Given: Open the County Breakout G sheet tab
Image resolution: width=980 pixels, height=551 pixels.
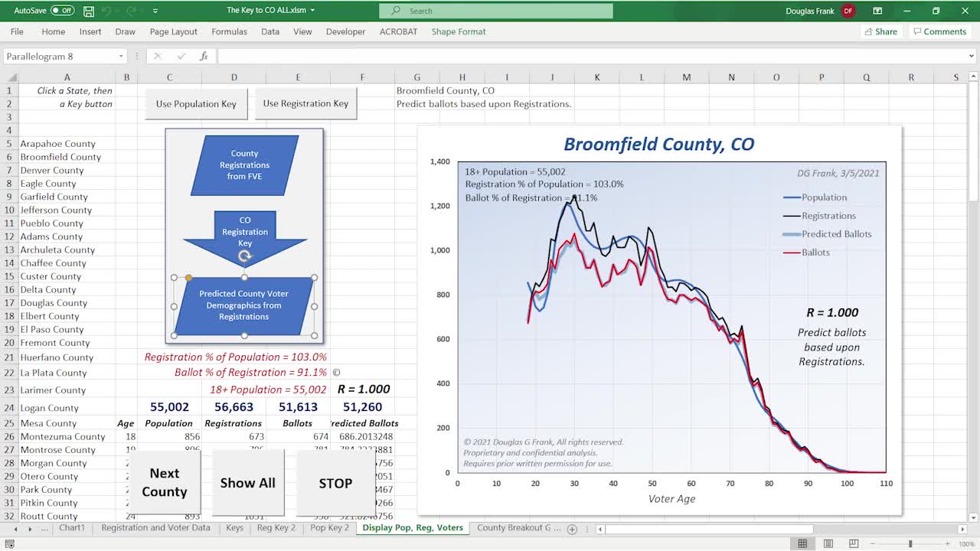Looking at the screenshot, I should tap(519, 528).
